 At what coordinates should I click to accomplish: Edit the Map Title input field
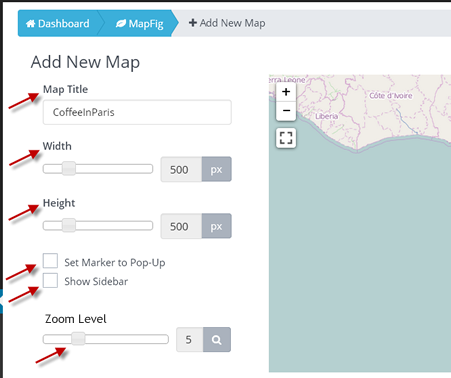click(x=137, y=112)
